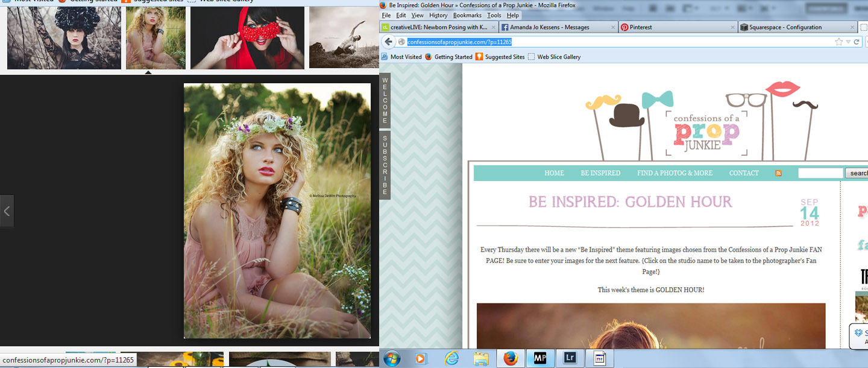Open Most Visited bookmarks in Firefox toolbar
This screenshot has height=368, width=868.
click(x=401, y=57)
